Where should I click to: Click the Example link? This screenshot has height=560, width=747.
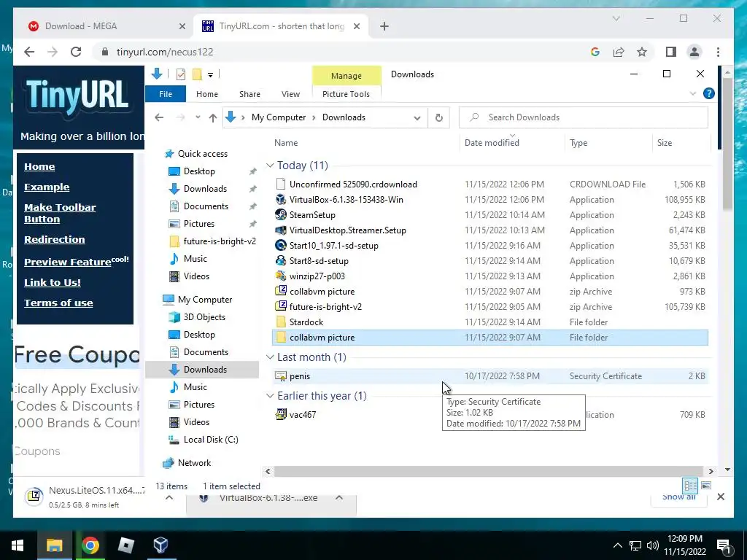[x=47, y=187]
